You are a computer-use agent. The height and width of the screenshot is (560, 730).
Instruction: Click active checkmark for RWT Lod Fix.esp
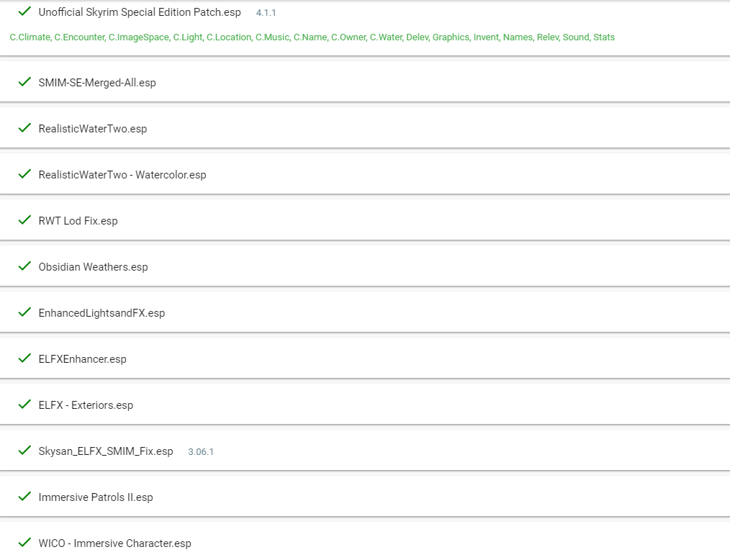coord(24,220)
